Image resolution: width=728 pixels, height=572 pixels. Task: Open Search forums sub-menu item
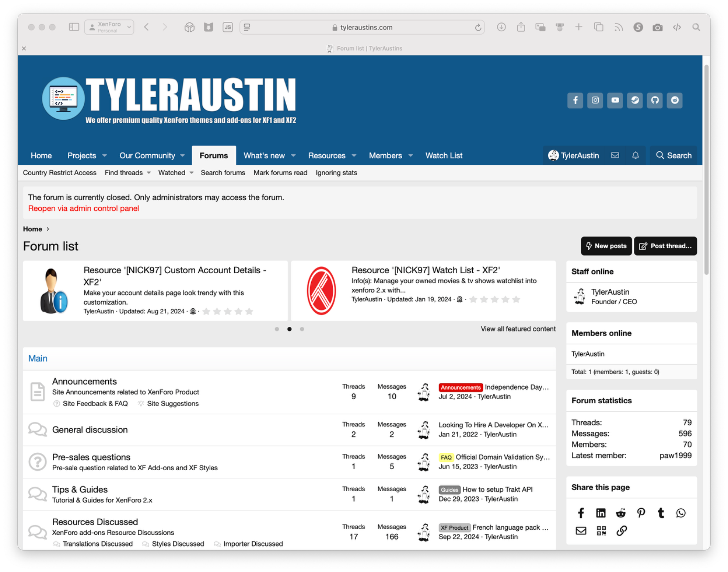pyautogui.click(x=223, y=173)
